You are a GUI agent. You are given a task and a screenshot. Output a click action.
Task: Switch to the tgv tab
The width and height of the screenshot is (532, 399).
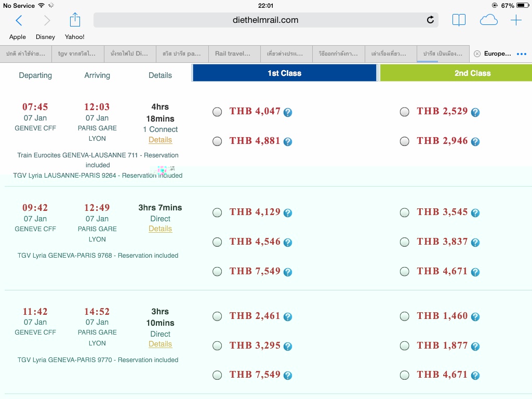click(78, 54)
